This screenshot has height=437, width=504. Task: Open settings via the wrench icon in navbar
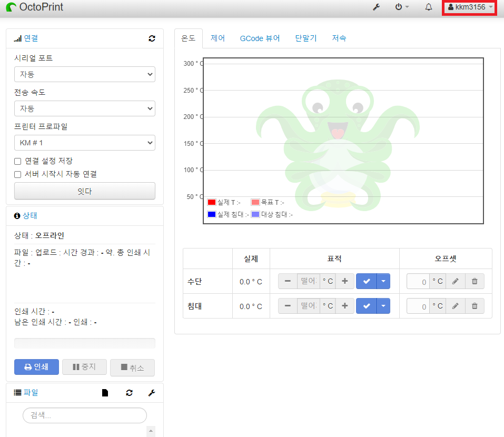[377, 7]
